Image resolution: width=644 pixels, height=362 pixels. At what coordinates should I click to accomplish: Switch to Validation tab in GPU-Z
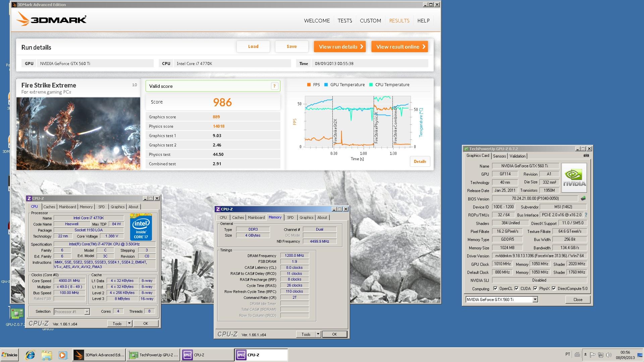click(518, 156)
